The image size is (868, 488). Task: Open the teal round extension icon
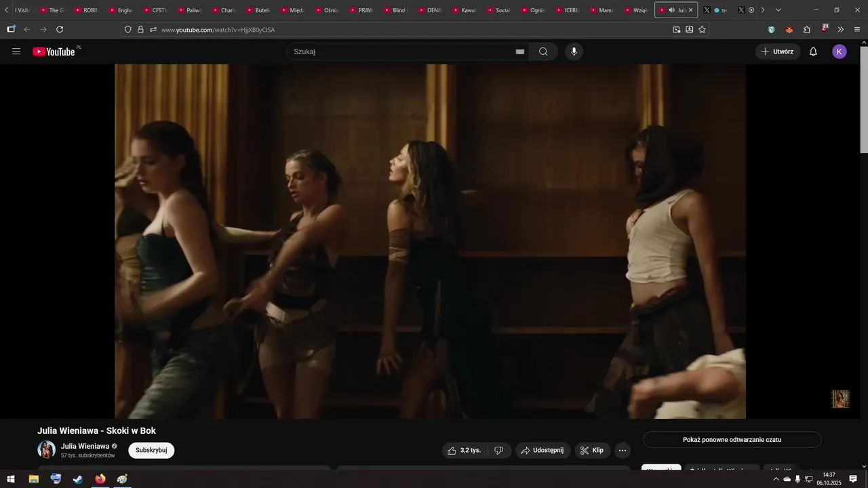pos(771,29)
